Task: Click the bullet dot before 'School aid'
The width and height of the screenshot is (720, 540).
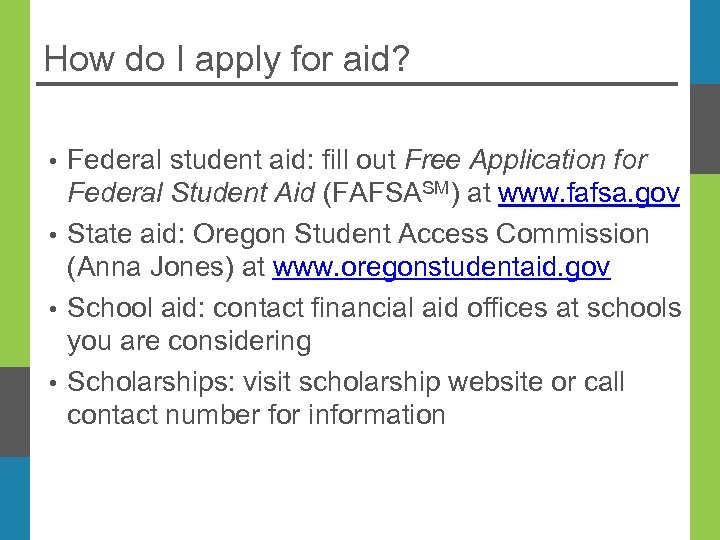Action: click(50, 310)
